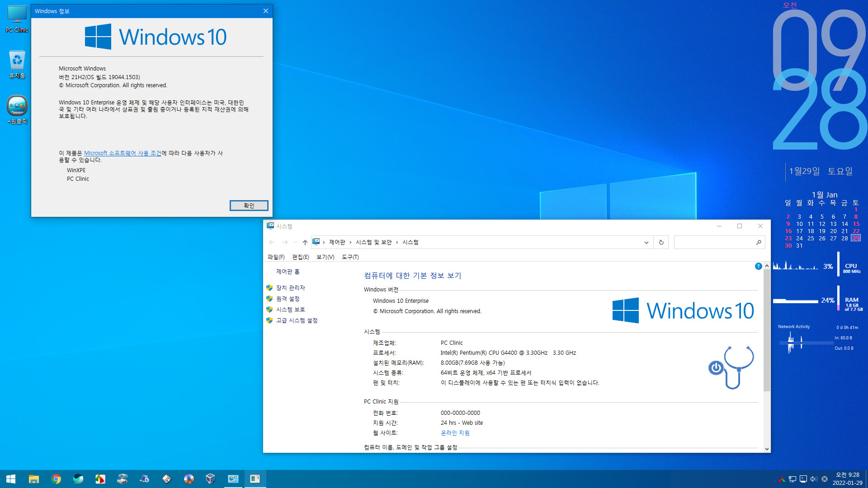868x488 pixels.
Task: Open the 도구(T) menu
Action: tap(350, 257)
